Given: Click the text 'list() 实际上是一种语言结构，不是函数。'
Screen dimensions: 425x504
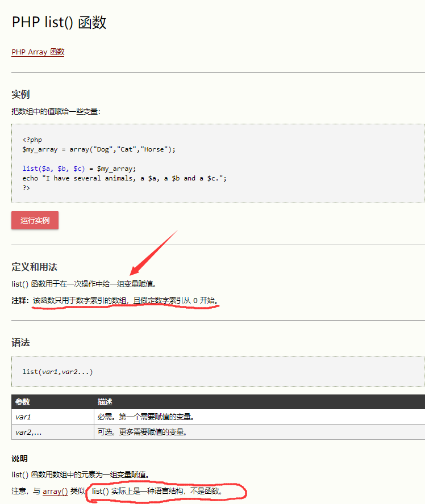Looking at the screenshot, I should pos(157,491).
